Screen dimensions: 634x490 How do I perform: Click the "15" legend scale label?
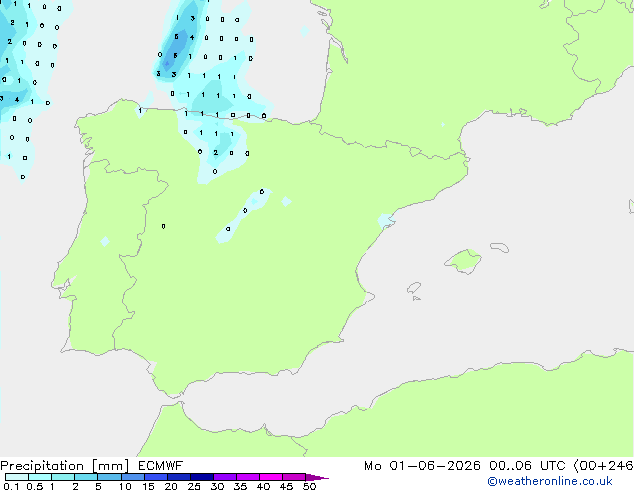pos(148,486)
